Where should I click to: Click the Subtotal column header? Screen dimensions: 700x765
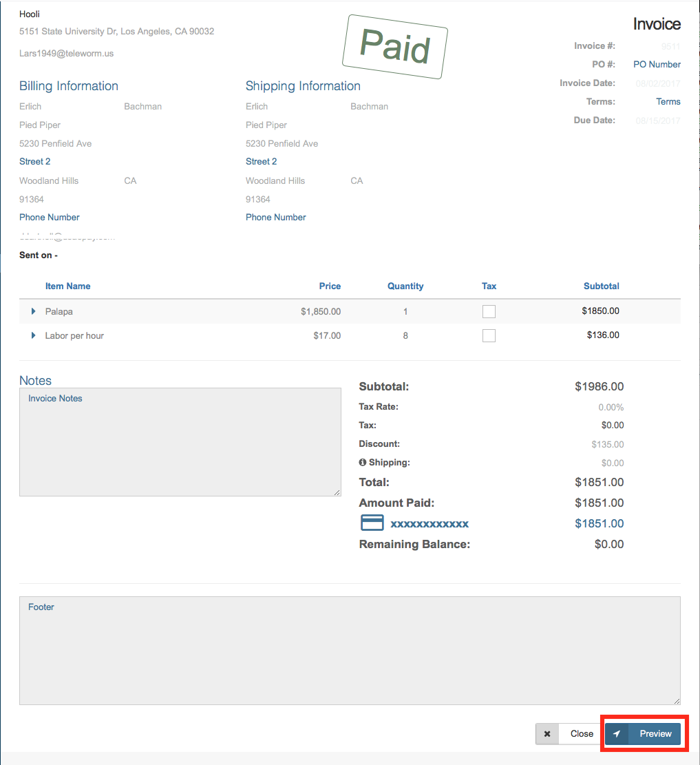click(x=601, y=286)
